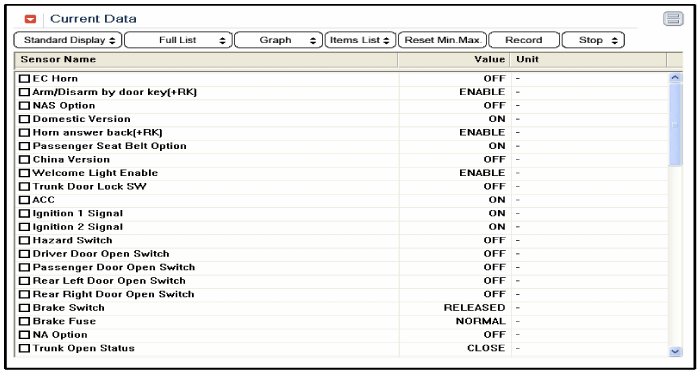This screenshot has width=700, height=376.
Task: Open the Stop dropdown
Action: 593,40
